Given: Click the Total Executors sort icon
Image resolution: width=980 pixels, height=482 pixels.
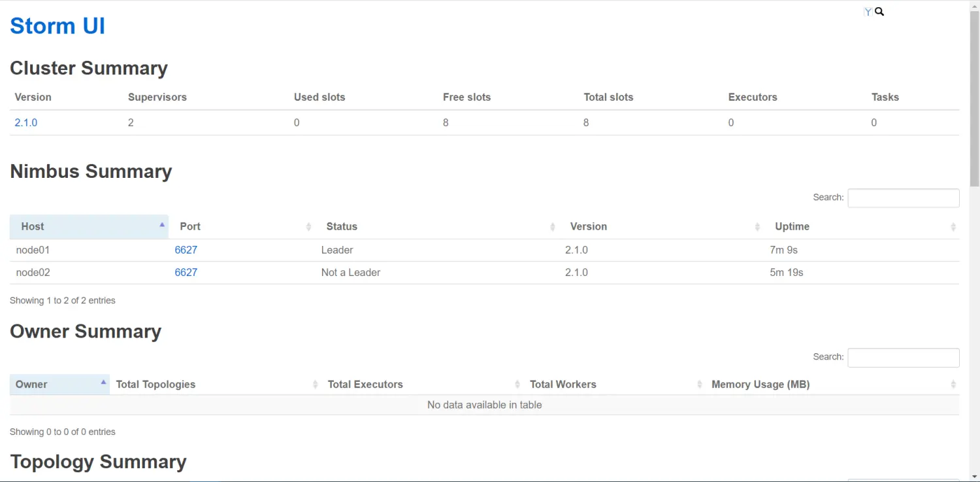Looking at the screenshot, I should [517, 385].
